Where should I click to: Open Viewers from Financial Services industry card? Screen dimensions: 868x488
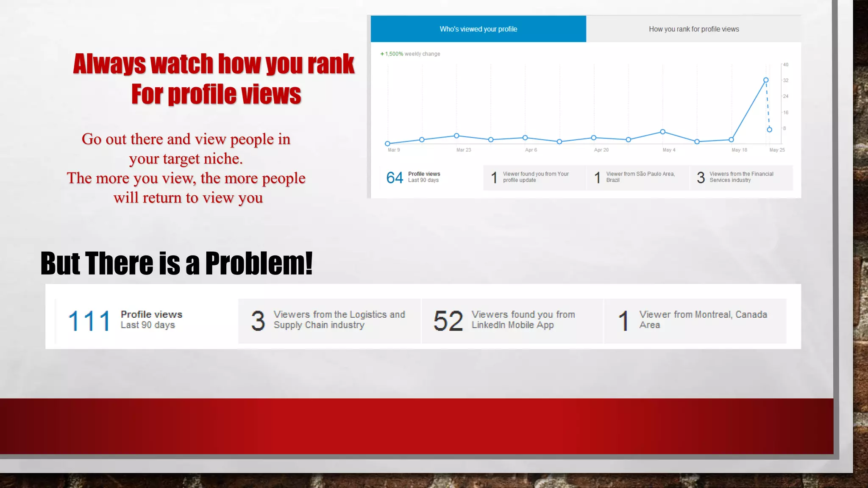tap(741, 177)
